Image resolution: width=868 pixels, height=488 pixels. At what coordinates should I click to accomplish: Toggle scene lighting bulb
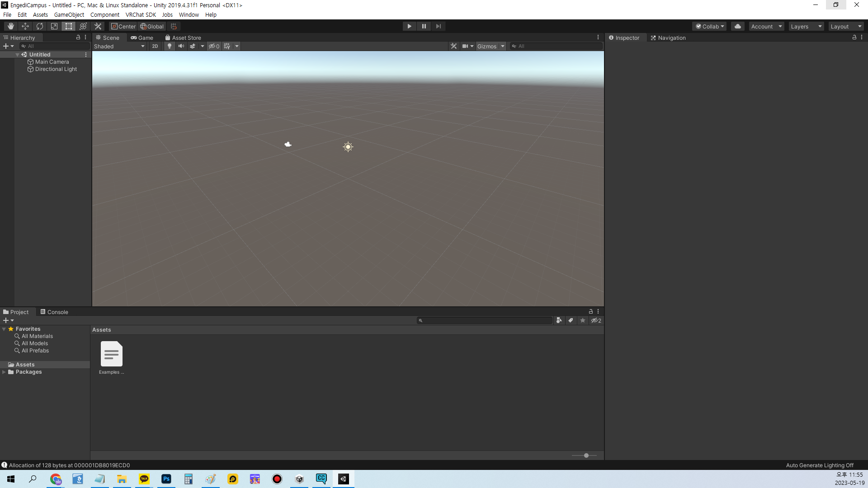170,46
